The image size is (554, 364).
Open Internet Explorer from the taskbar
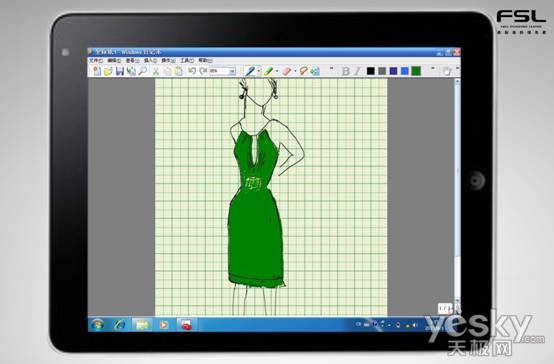tap(120, 324)
